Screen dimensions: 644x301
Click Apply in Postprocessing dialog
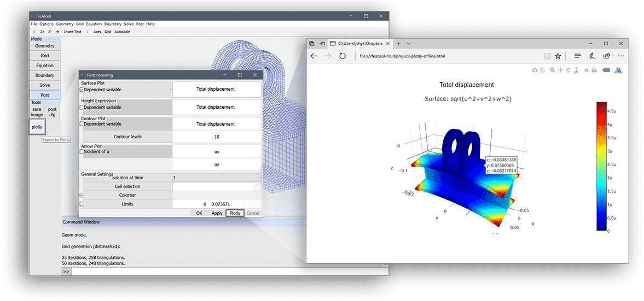pos(217,213)
